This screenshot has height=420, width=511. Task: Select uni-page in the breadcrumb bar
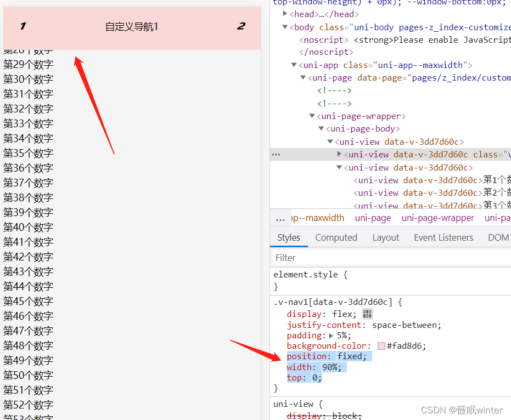(x=373, y=218)
